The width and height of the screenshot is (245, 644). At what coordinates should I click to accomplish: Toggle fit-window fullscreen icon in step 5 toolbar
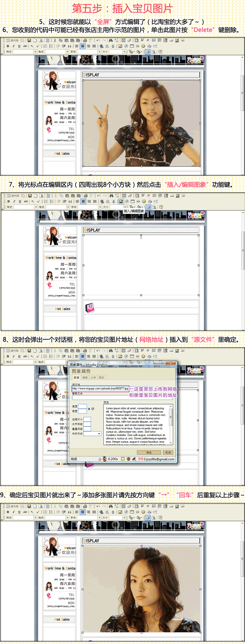click(x=148, y=51)
